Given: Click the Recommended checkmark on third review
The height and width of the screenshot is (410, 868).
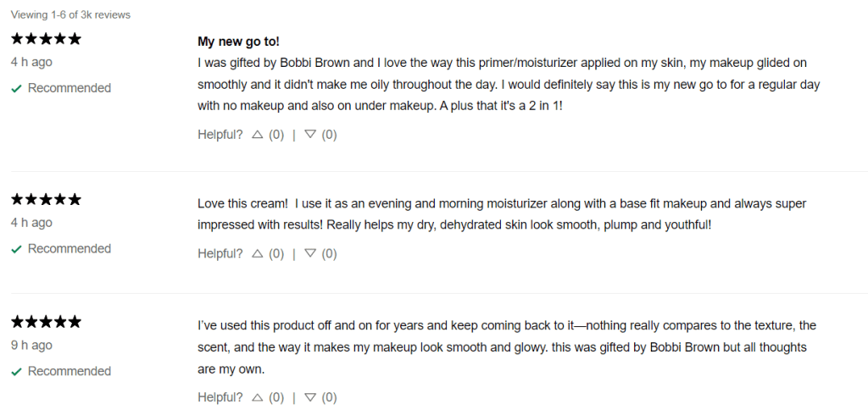Looking at the screenshot, I should pos(16,371).
